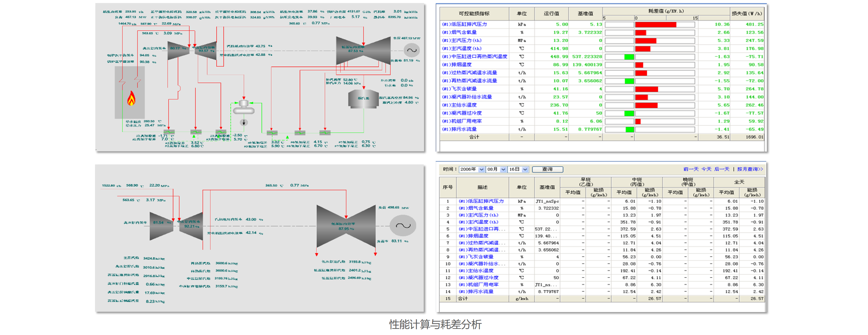Open monthly query via 按月查询>>
The image size is (868, 335).
coord(750,169)
